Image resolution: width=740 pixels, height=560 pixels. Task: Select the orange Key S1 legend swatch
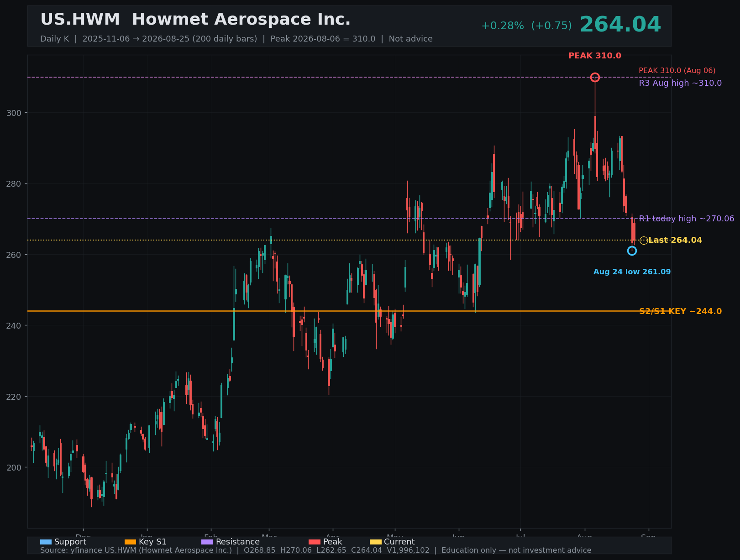(130, 542)
